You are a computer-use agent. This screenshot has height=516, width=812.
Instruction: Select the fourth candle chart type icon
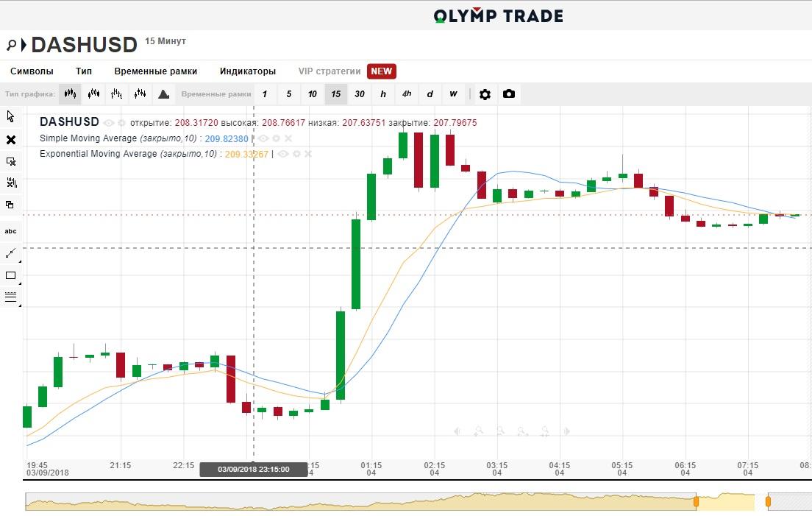pyautogui.click(x=140, y=94)
